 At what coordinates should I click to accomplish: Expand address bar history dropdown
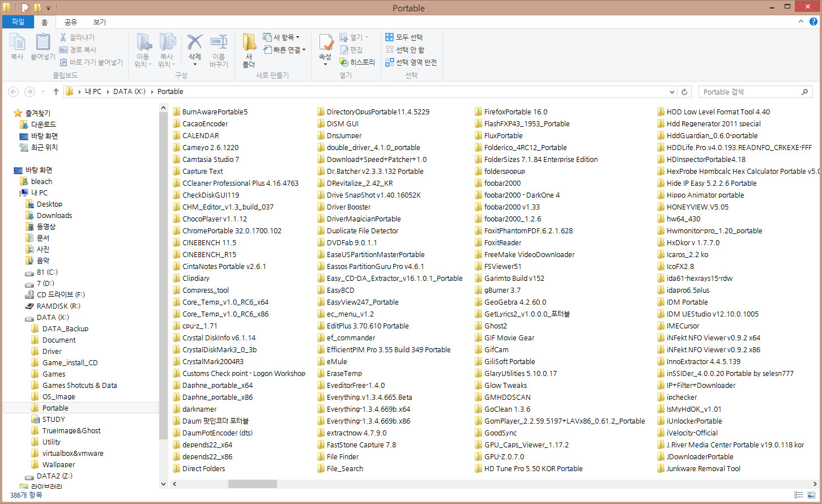(x=672, y=92)
